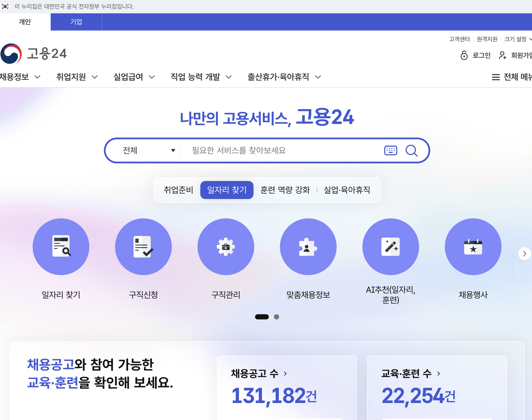Open the 채용행사 calendar circle icon

pos(473,247)
